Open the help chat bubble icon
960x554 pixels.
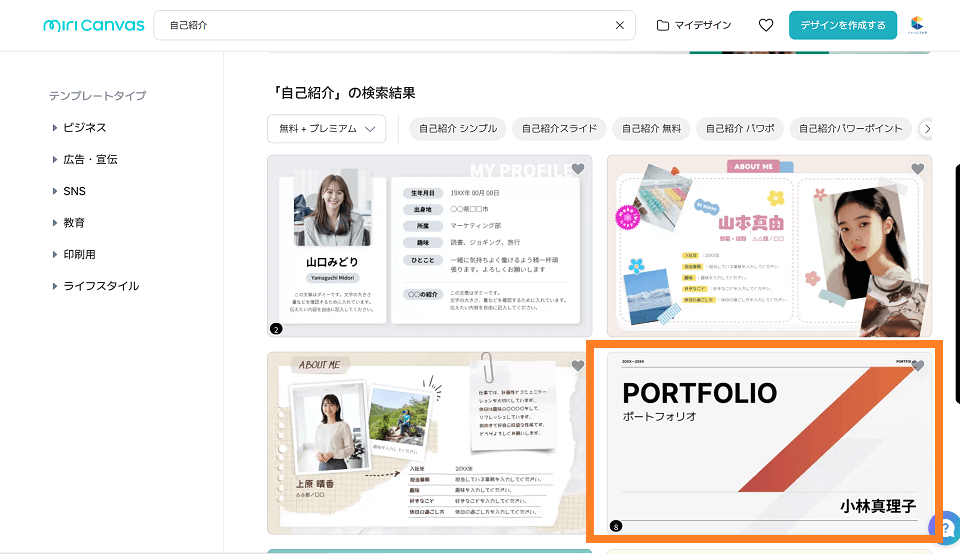pos(942,527)
